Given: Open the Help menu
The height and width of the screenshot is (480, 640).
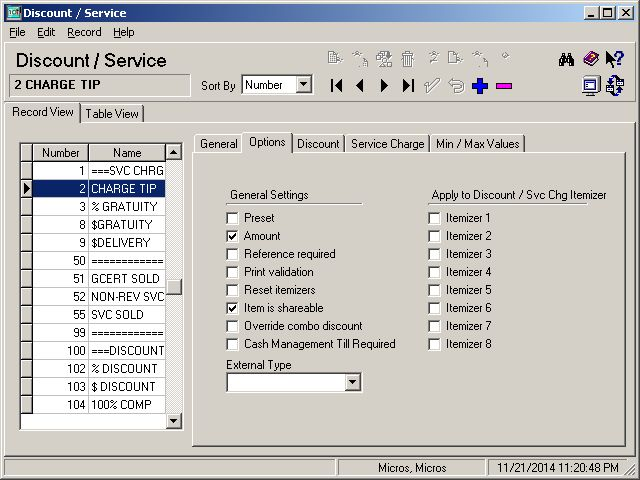Looking at the screenshot, I should tap(124, 32).
